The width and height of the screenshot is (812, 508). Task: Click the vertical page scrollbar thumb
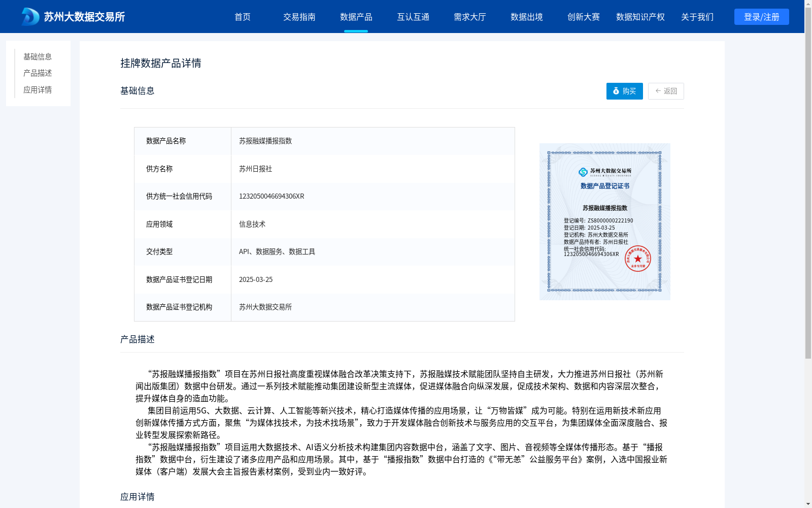[x=808, y=183]
